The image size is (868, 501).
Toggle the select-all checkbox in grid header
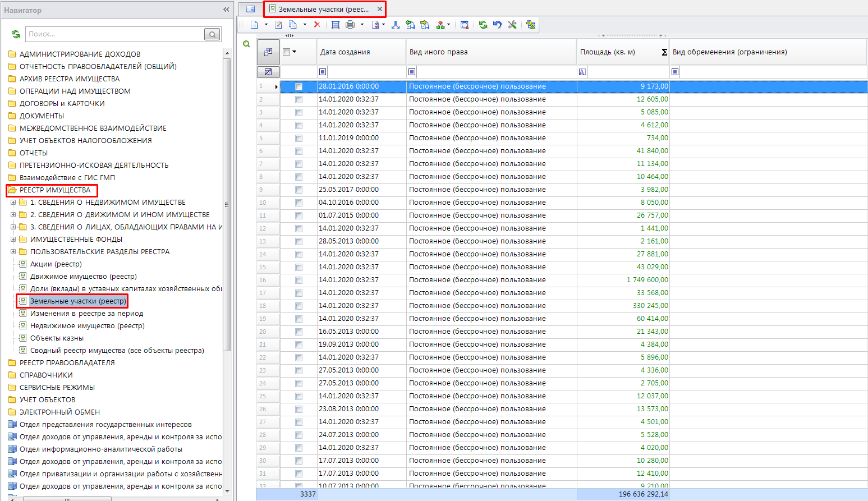(287, 52)
